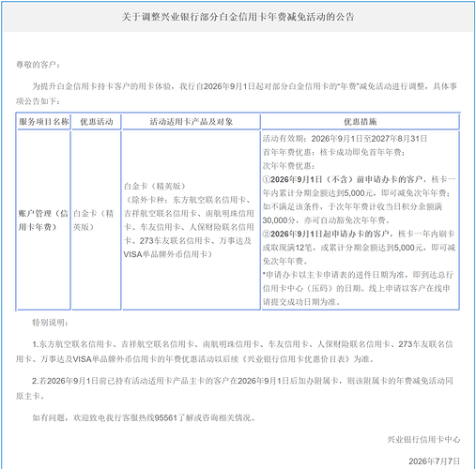
Task: Click table header 活动适用卡产品及对象
Action: pyautogui.click(x=192, y=122)
